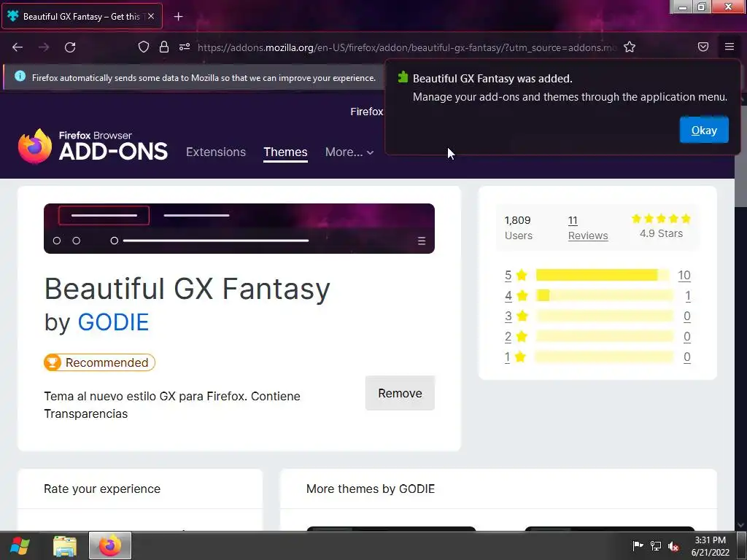Click the Firefox Browser ADD-ONS logo

[x=93, y=146]
